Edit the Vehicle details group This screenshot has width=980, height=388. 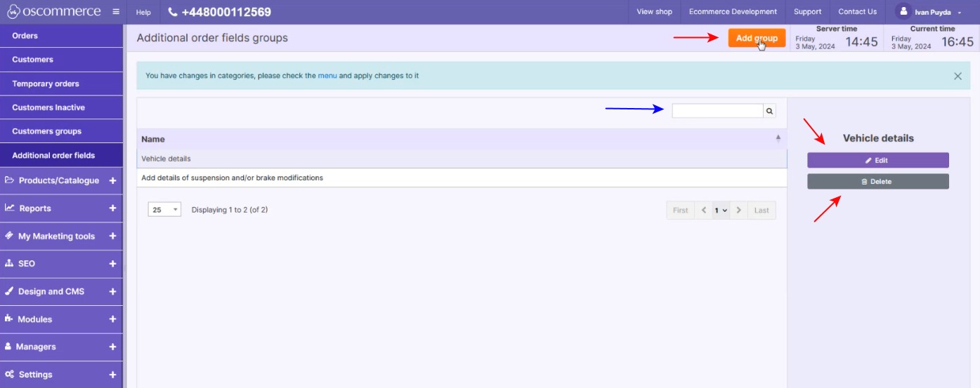point(877,161)
